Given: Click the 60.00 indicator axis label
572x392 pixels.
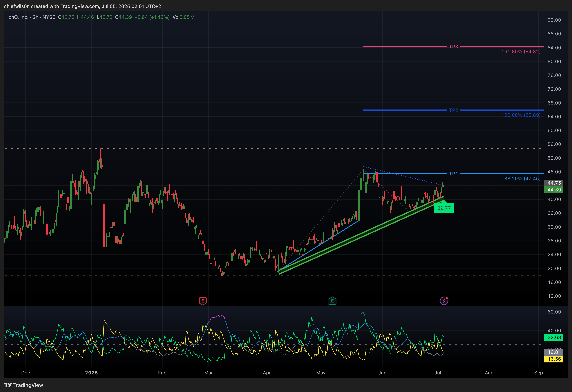Looking at the screenshot, I should [x=554, y=312].
